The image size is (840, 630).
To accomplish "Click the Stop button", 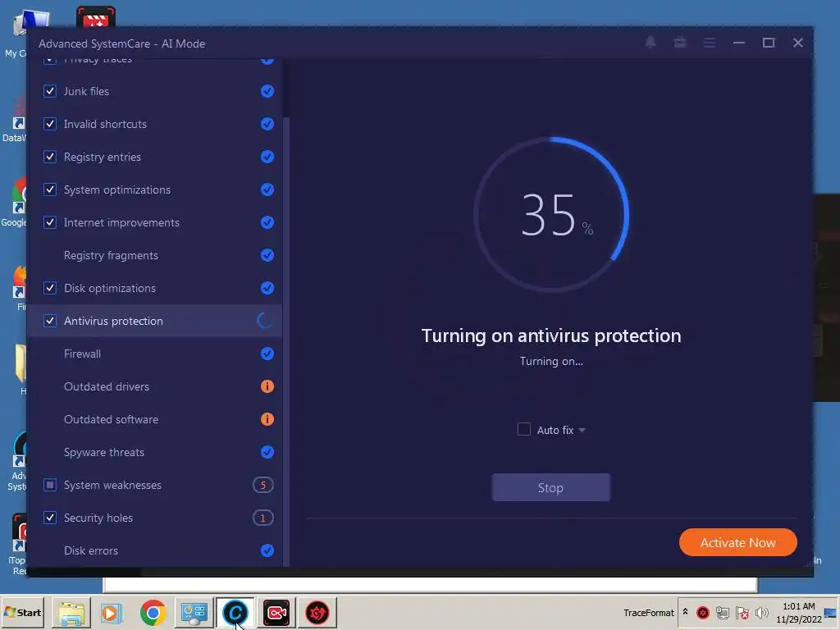I will click(550, 487).
